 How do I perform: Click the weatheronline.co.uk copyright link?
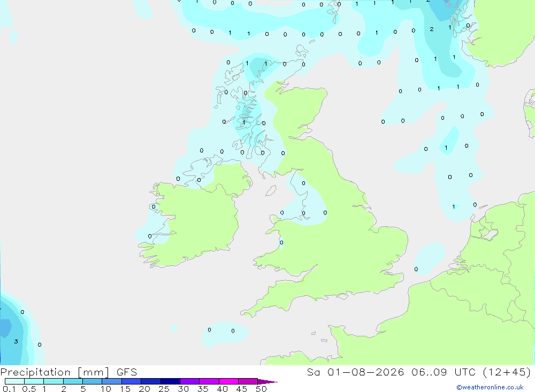point(490,387)
